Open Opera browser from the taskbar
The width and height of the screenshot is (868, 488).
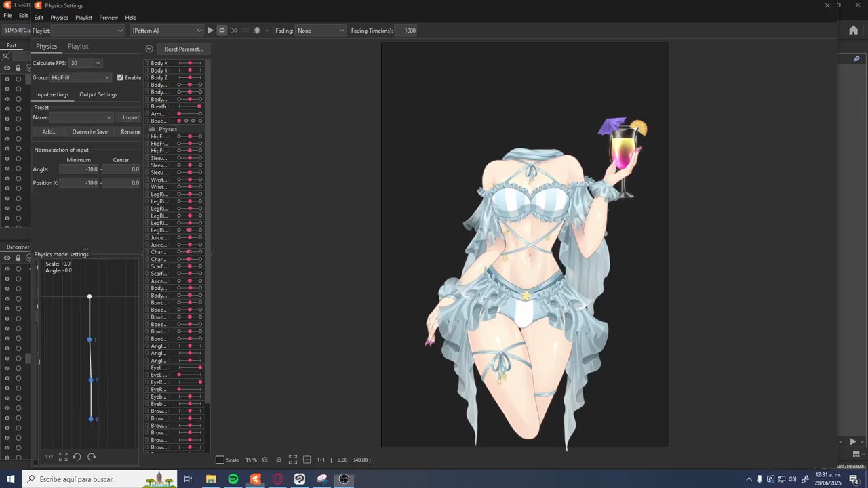(277, 479)
